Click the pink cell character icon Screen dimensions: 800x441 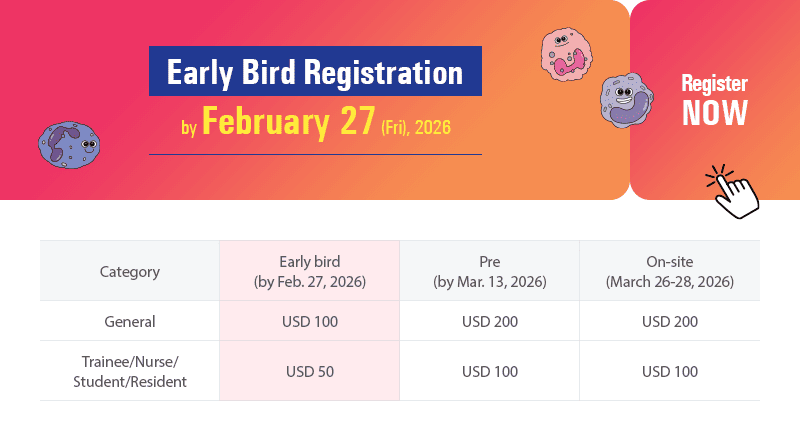tap(565, 54)
